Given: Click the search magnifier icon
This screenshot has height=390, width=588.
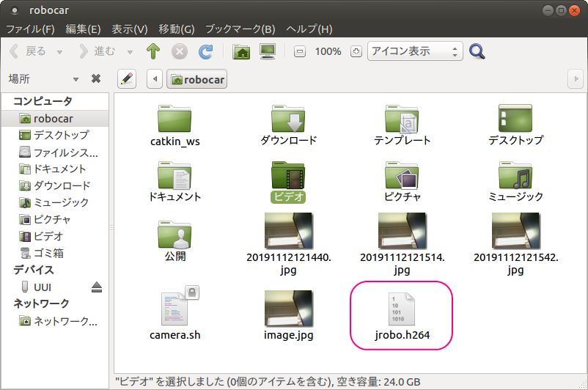Looking at the screenshot, I should click(477, 51).
